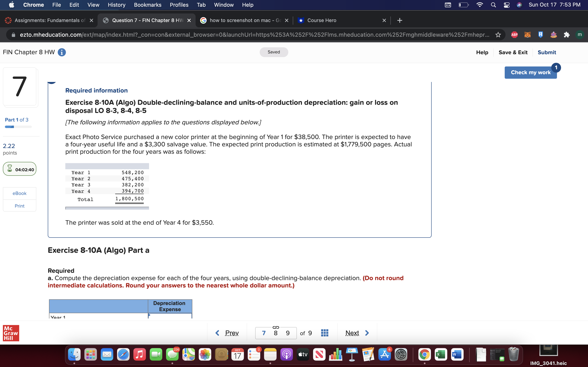
Task: Click the Check my work button
Action: (x=530, y=72)
